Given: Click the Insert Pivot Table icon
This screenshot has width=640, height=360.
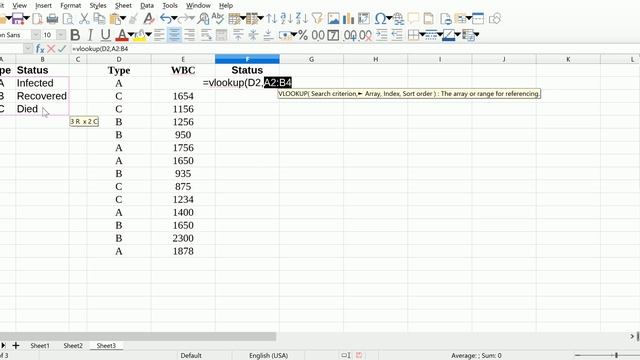Looking at the screenshot, I should point(364,19).
